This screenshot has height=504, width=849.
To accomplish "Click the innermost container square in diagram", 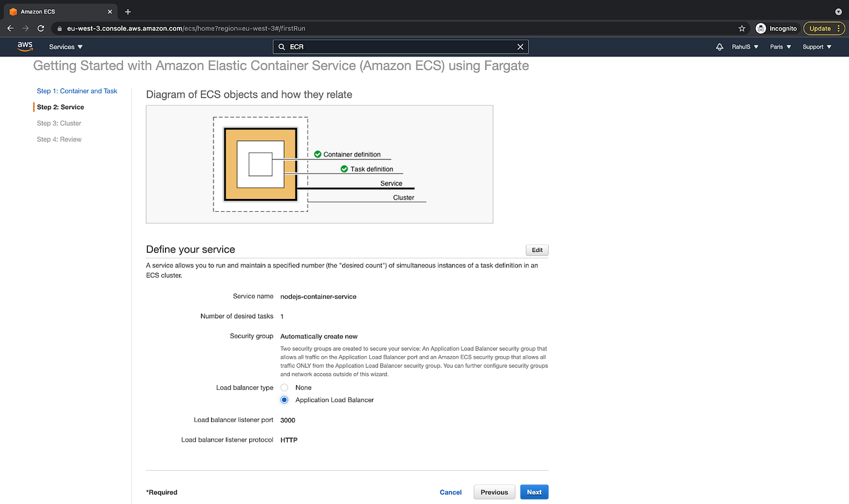I will click(260, 164).
